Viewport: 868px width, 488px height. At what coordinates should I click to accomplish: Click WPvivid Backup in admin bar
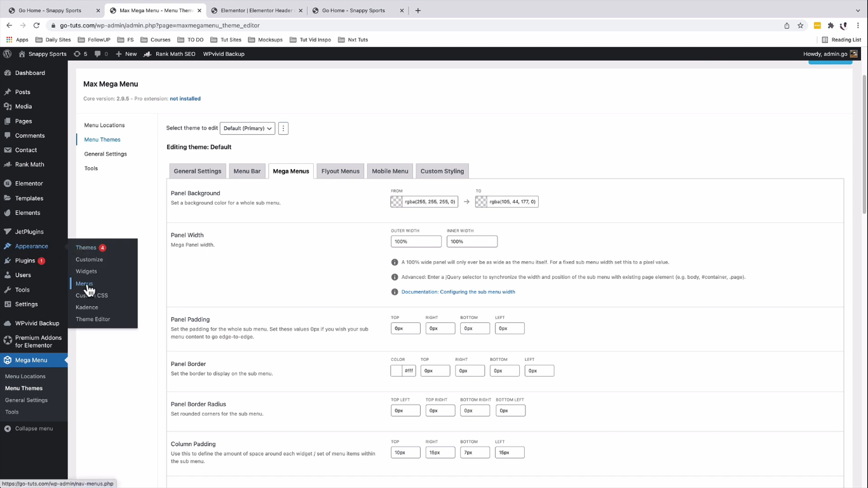[x=224, y=54]
